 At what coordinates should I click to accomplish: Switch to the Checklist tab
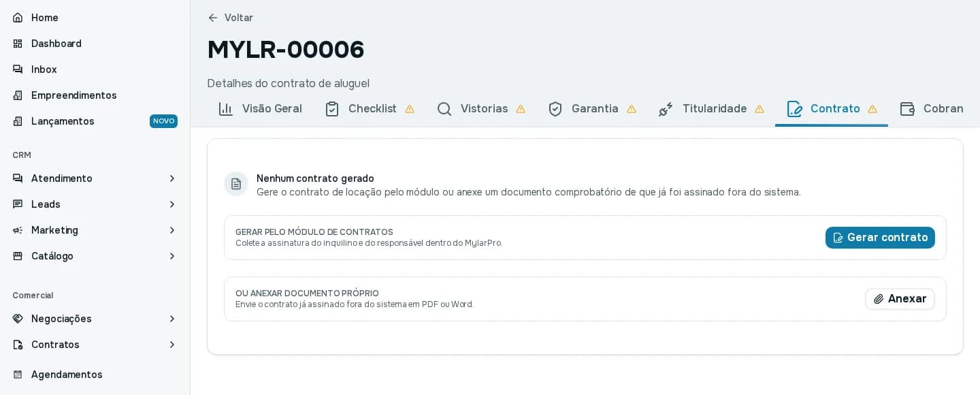[x=370, y=109]
